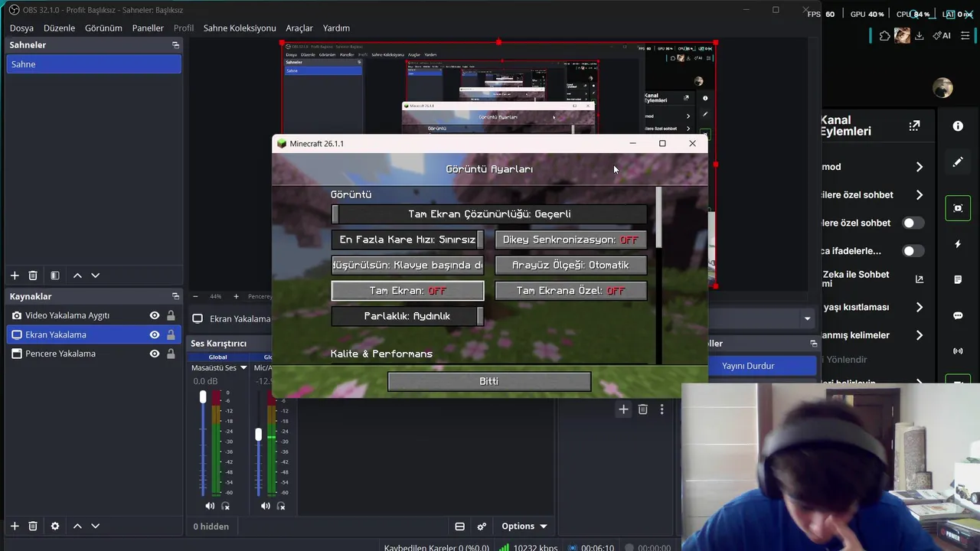980x551 pixels.
Task: Move source down in Kaynaklar toolbar
Action: tap(95, 526)
